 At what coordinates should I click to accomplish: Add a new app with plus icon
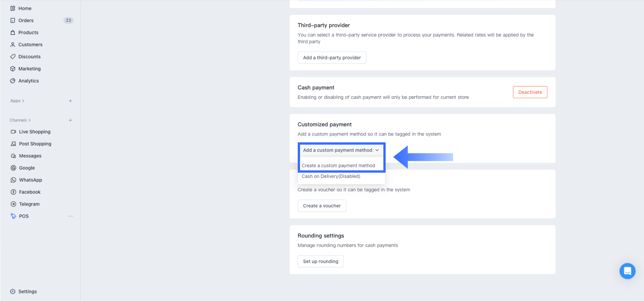(70, 101)
